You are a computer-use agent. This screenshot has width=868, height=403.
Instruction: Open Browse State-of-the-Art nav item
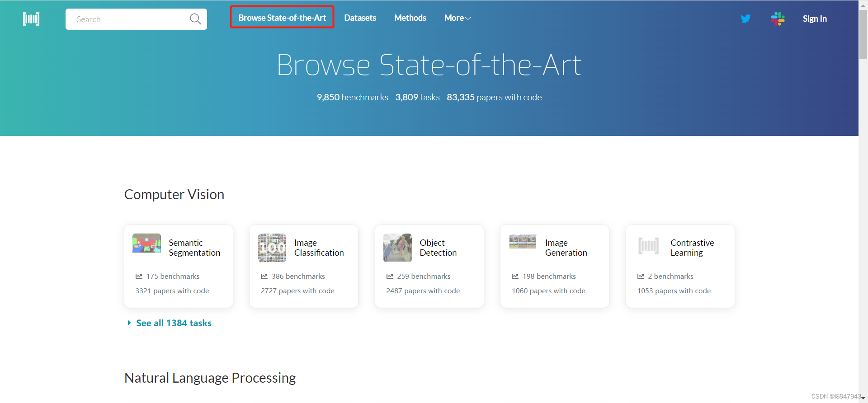[x=282, y=18]
